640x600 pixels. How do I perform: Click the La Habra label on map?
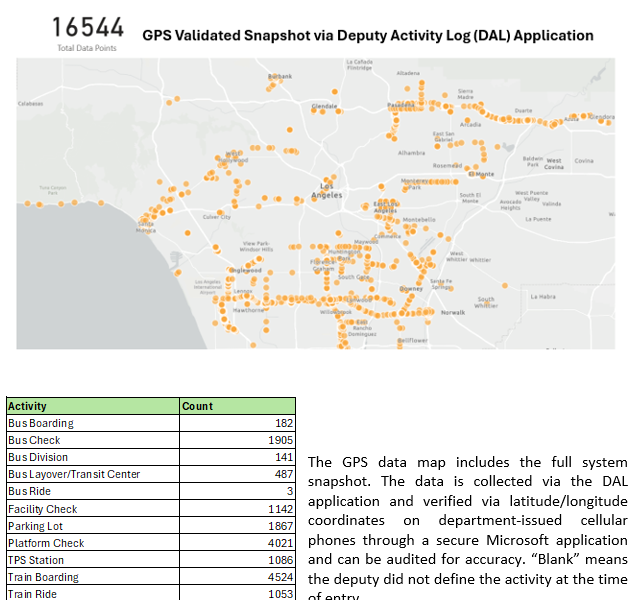(543, 296)
